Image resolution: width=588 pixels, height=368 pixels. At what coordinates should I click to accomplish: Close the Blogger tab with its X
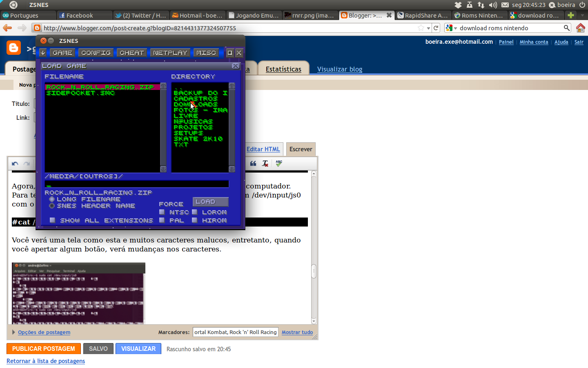point(389,15)
